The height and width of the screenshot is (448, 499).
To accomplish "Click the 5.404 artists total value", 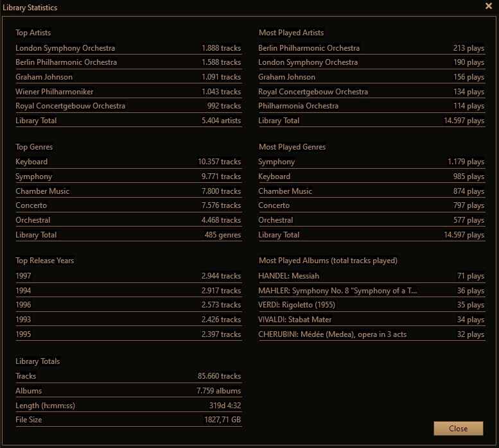I will point(221,121).
